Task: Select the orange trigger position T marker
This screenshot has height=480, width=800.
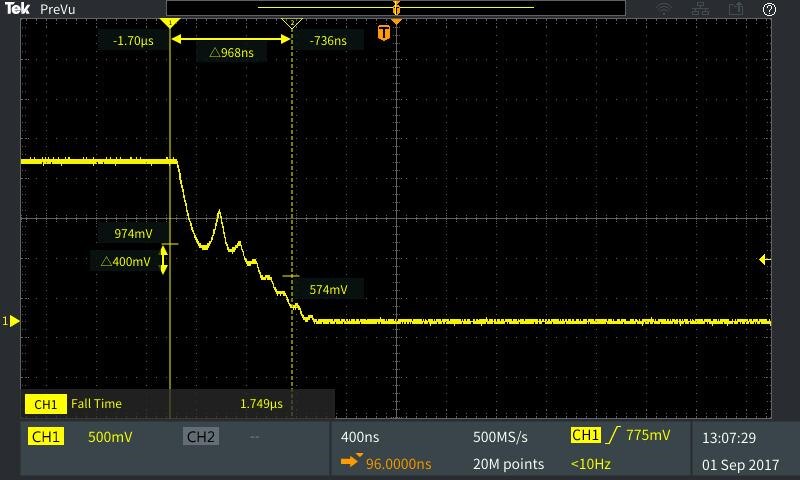Action: (x=384, y=33)
